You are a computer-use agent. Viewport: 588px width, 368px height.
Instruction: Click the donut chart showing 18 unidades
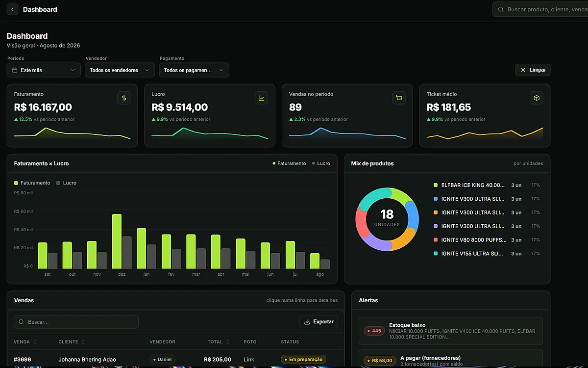point(387,219)
